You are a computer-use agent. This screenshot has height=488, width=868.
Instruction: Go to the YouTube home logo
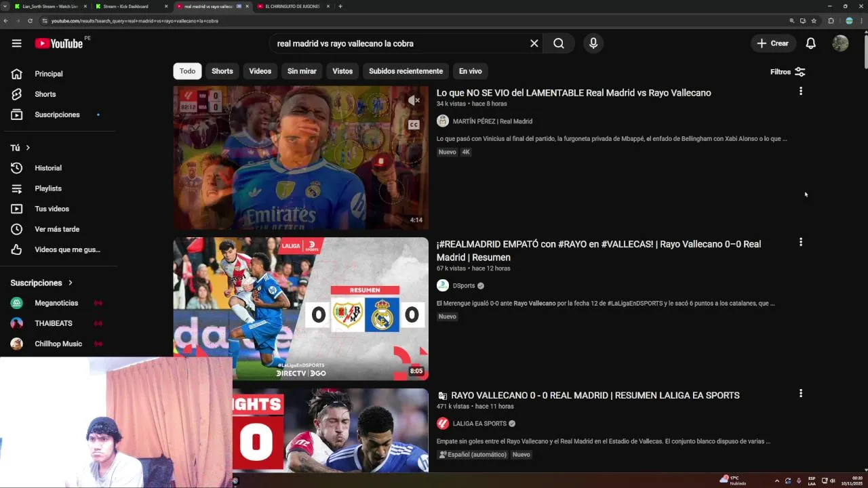click(x=59, y=43)
